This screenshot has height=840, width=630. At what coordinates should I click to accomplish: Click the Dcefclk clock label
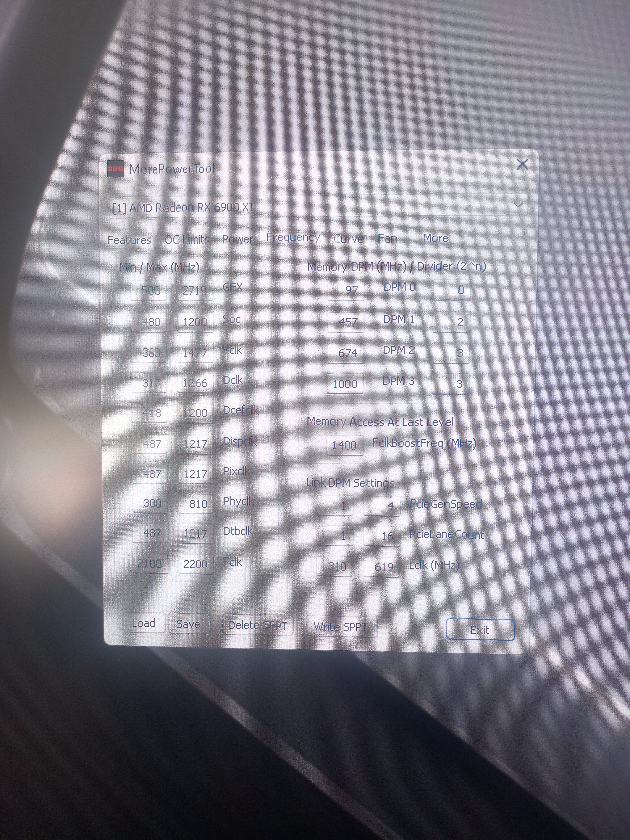pyautogui.click(x=240, y=411)
